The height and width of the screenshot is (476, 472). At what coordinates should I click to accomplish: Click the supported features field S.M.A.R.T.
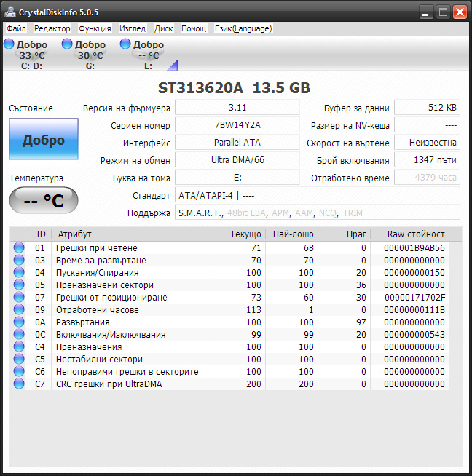(318, 213)
